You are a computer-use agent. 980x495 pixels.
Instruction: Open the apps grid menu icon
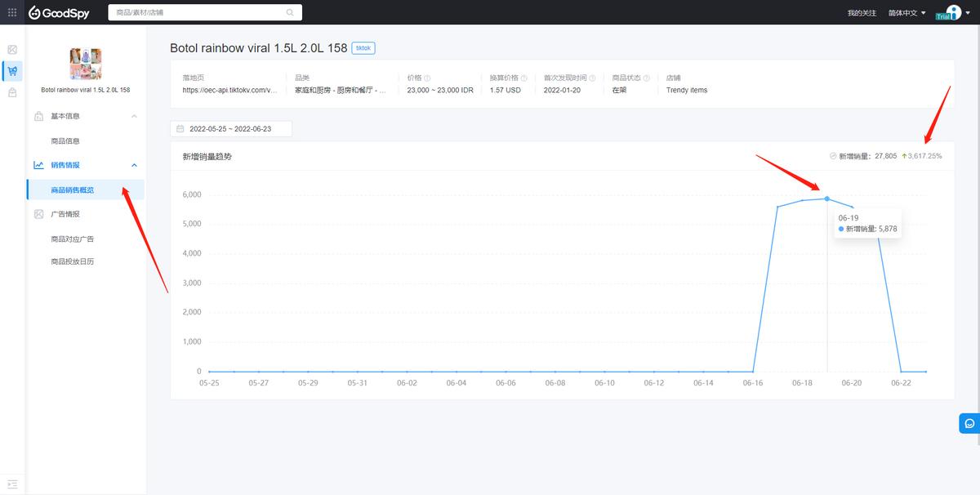pos(12,12)
